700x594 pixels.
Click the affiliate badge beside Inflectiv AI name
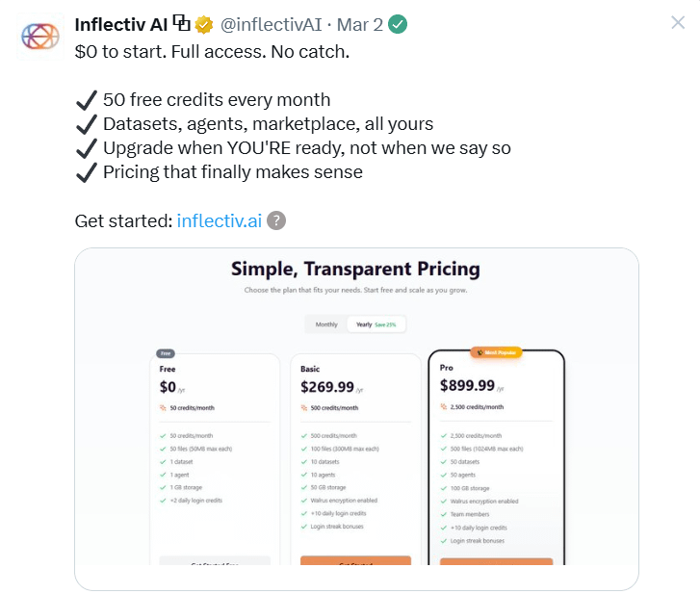pyautogui.click(x=181, y=23)
